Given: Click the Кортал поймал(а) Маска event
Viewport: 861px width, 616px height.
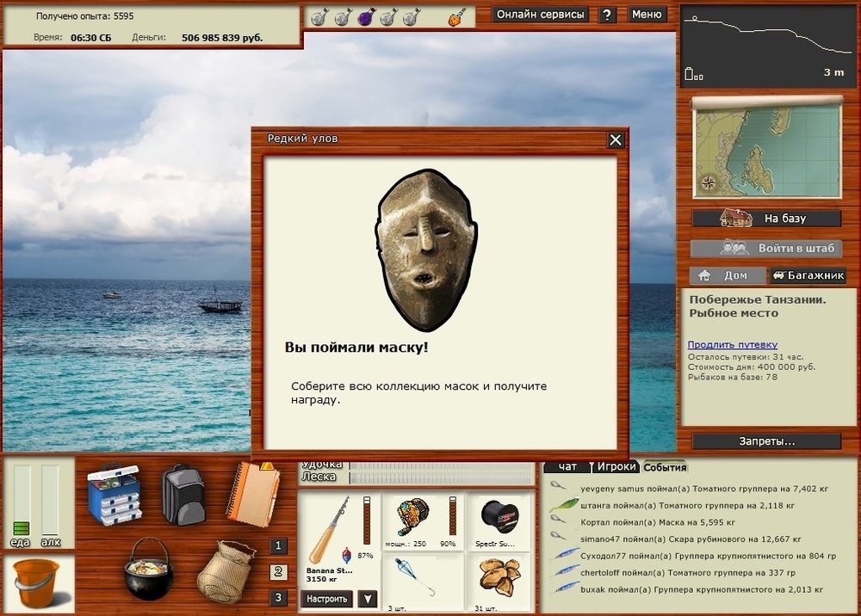Looking at the screenshot, I should tap(657, 522).
